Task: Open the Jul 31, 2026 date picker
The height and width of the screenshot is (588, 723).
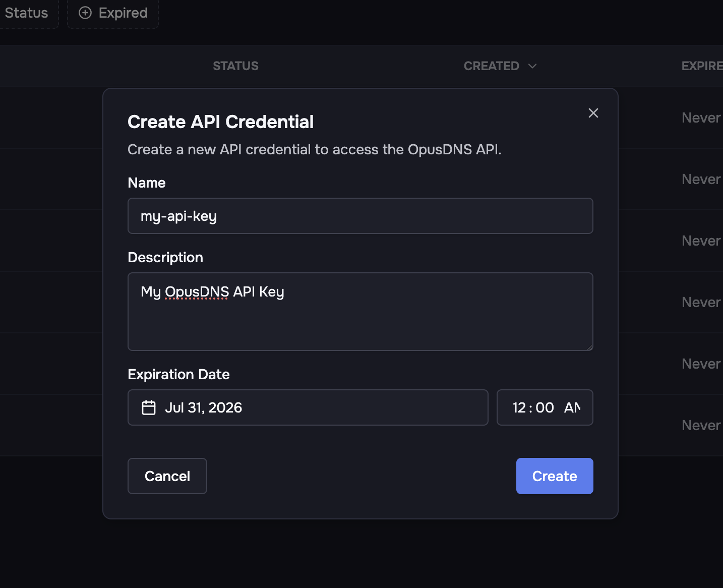Action: pyautogui.click(x=308, y=407)
